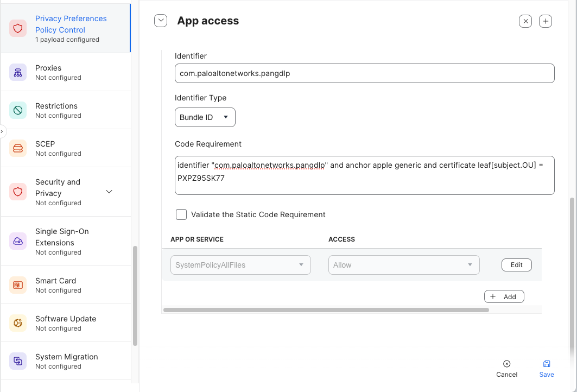This screenshot has width=577, height=392.
Task: Click the SCEP icon in sidebar
Action: 18,148
